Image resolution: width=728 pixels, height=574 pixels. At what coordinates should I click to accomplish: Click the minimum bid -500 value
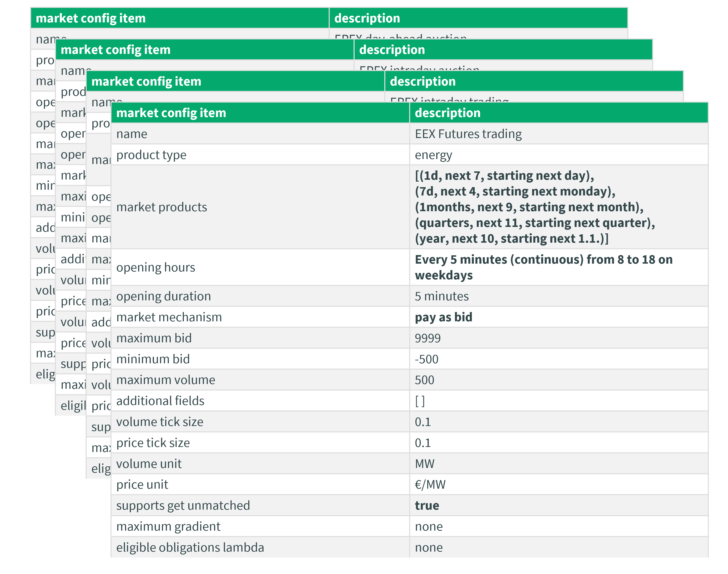(x=427, y=359)
